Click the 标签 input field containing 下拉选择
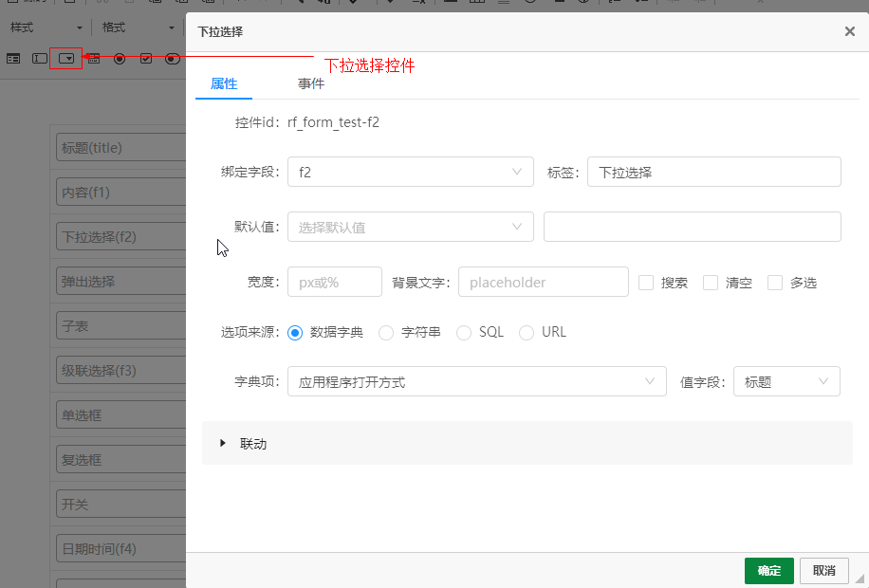 (714, 172)
